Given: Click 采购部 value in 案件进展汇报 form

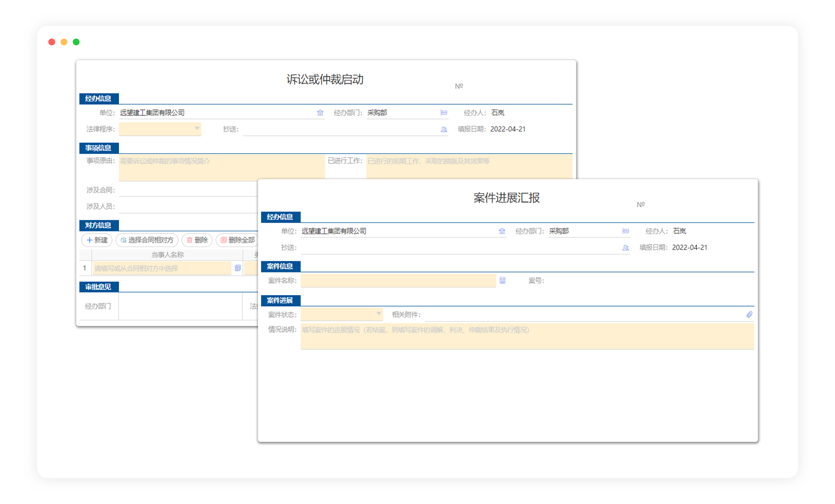Looking at the screenshot, I should point(559,231).
